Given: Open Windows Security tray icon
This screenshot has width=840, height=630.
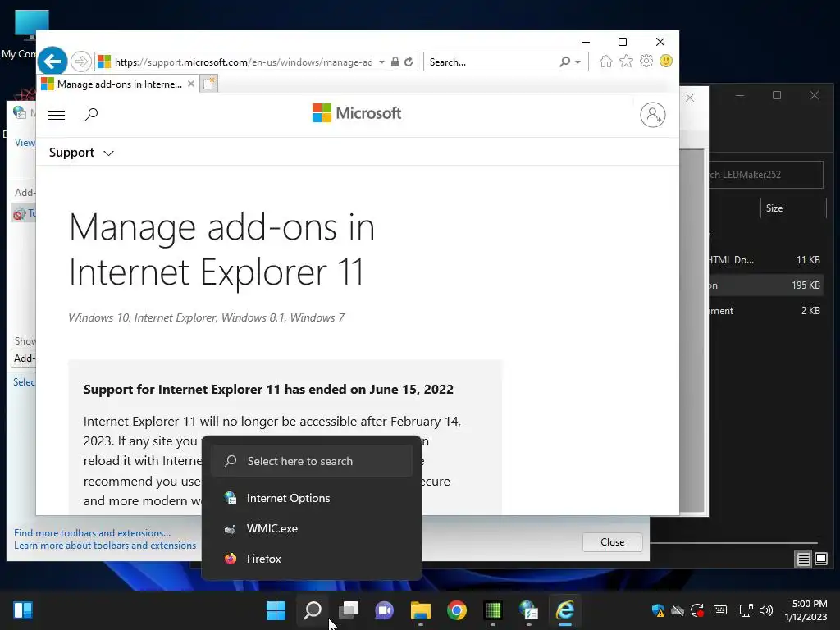Looking at the screenshot, I should [658, 610].
